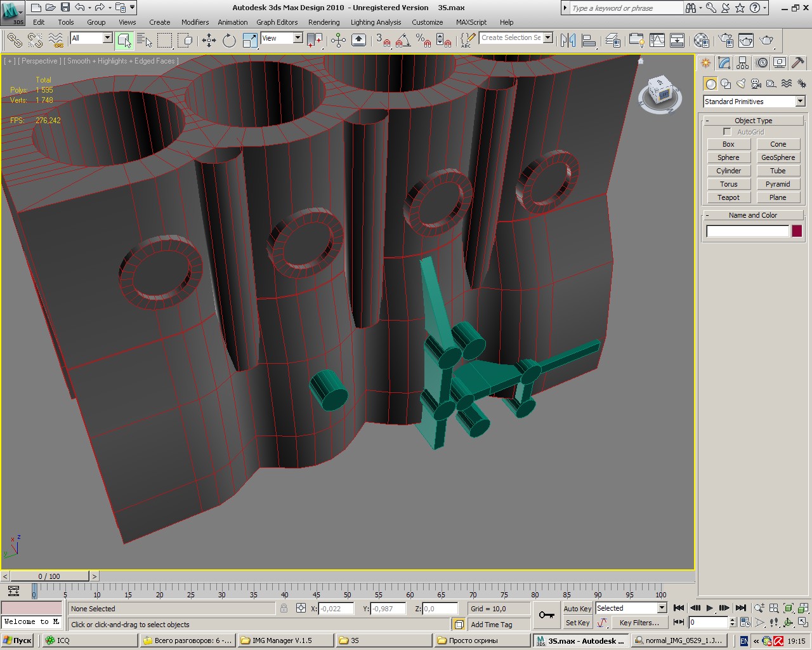Open the selection filter All dropdown
The width and height of the screenshot is (812, 650).
tap(91, 38)
